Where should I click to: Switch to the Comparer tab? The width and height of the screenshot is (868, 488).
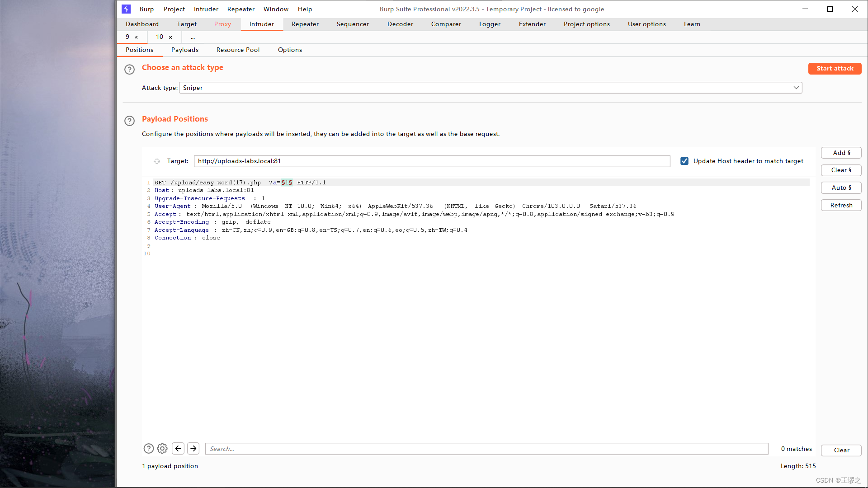(x=446, y=24)
